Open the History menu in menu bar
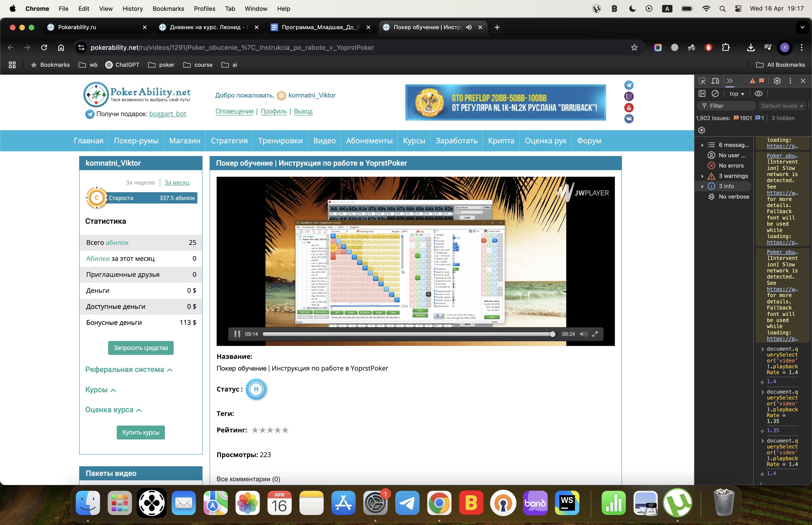The width and height of the screenshot is (812, 525). 133,8
